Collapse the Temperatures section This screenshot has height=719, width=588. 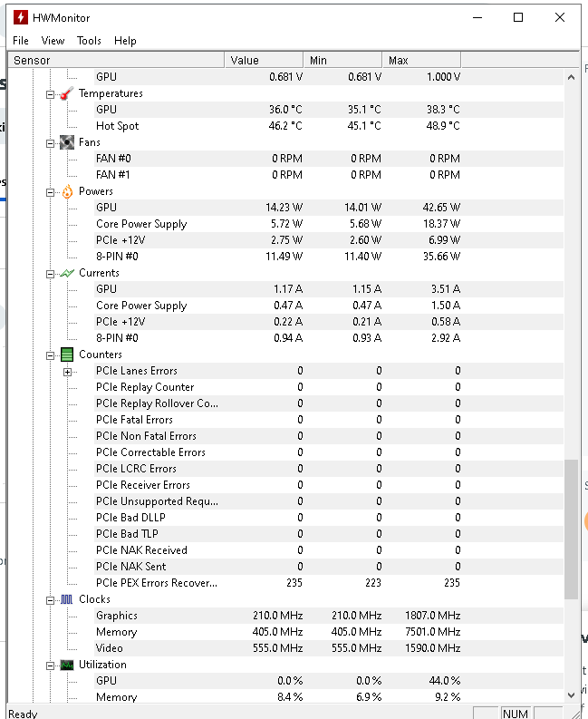[50, 94]
